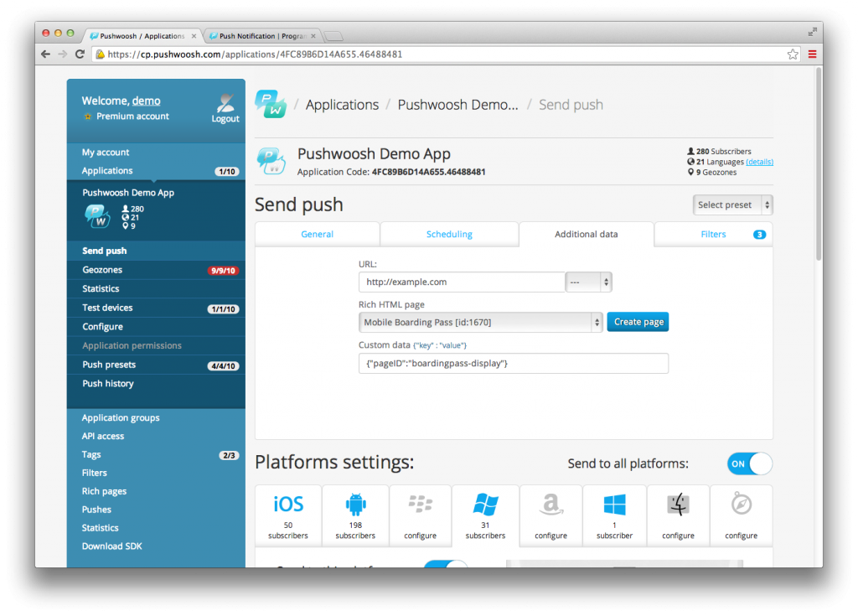Click the Create page button

(x=638, y=322)
